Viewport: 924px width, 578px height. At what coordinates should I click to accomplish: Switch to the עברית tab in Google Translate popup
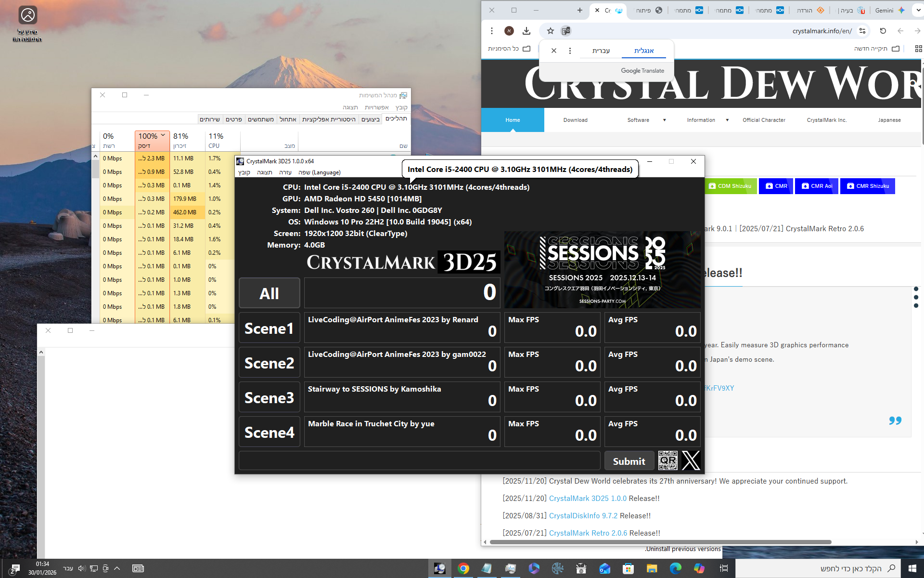tap(600, 50)
